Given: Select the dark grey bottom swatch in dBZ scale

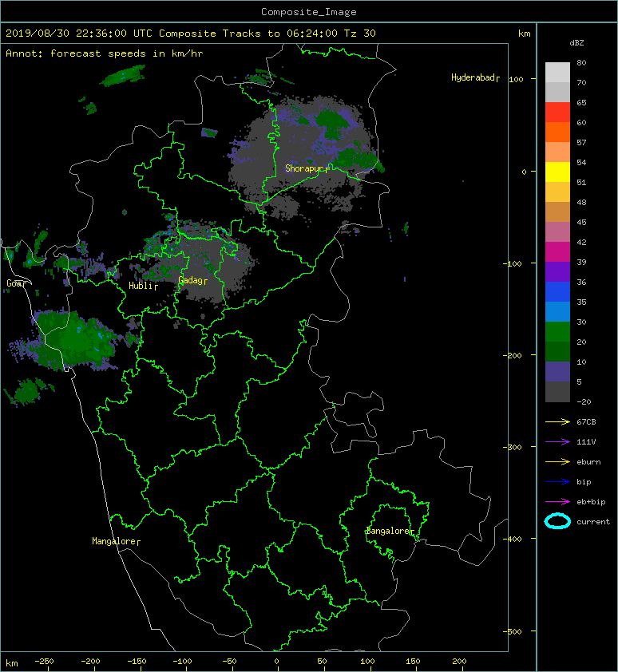Looking at the screenshot, I should 557,392.
